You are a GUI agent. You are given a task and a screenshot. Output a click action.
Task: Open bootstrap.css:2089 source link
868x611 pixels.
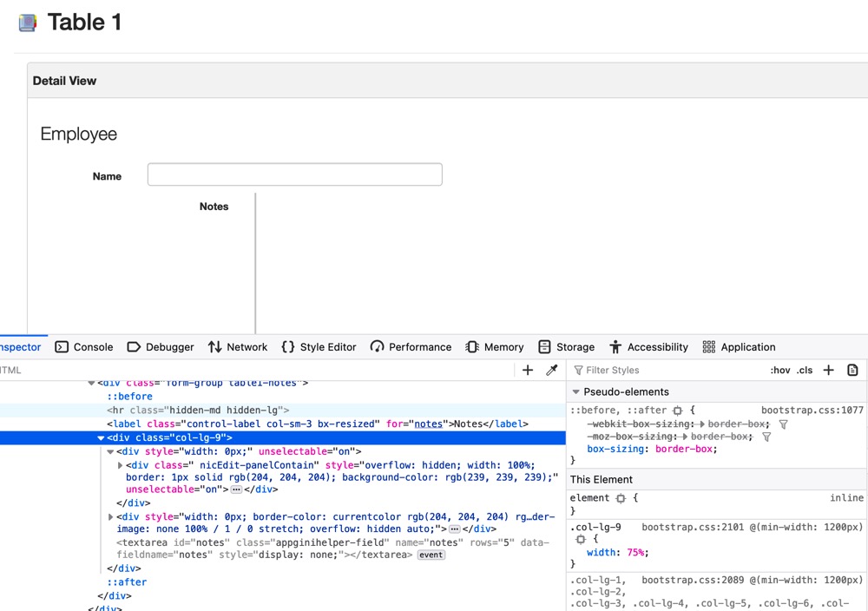tap(693, 580)
